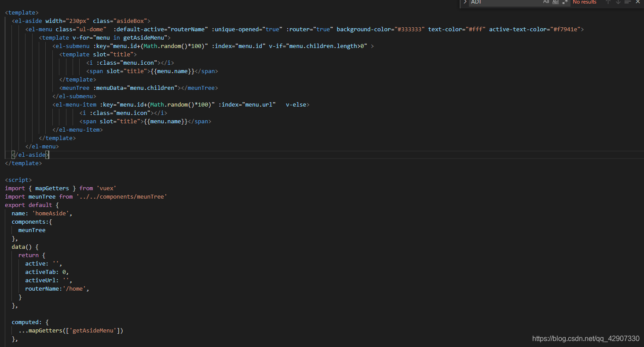Click the class="ul-dome" attribute
This screenshot has height=347, width=644.
click(81, 29)
